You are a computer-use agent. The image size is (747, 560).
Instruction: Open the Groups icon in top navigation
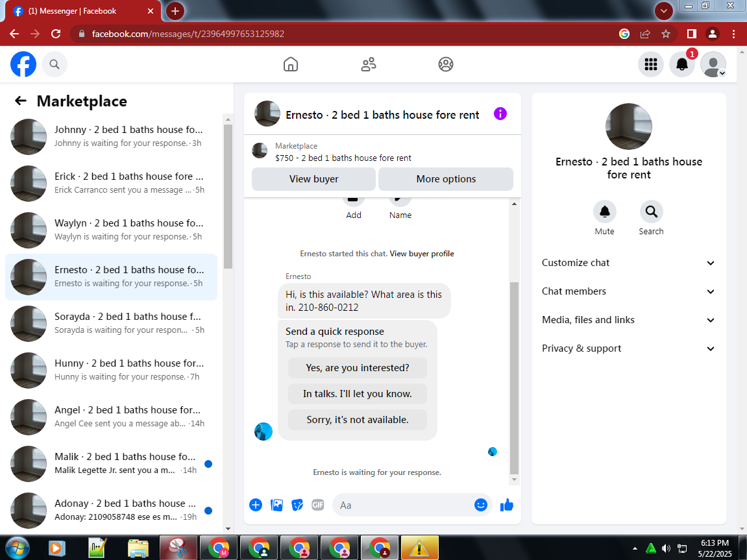[446, 64]
